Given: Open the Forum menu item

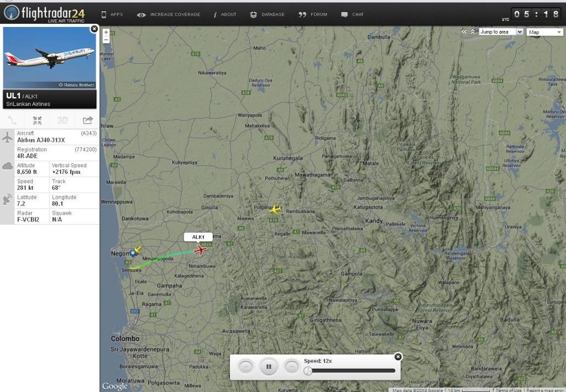Looking at the screenshot, I should tap(313, 14).
